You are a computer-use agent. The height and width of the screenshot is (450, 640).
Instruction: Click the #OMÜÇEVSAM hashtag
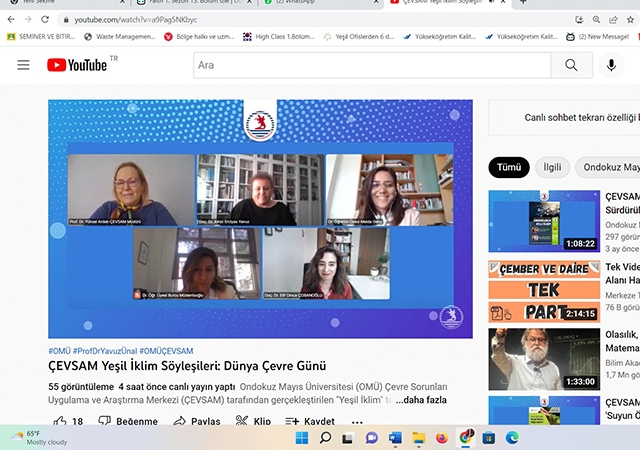pos(166,351)
